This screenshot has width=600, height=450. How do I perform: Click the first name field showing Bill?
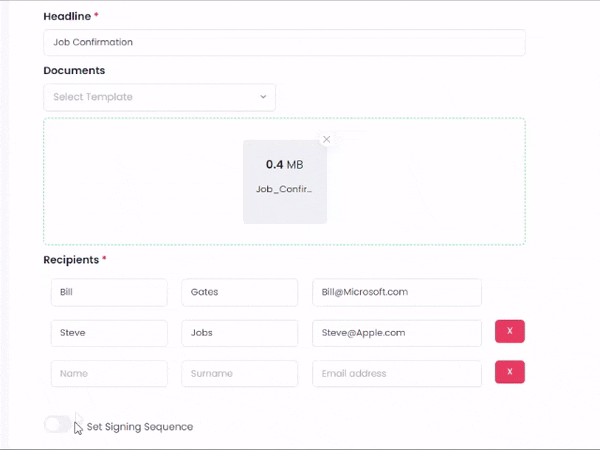[109, 292]
